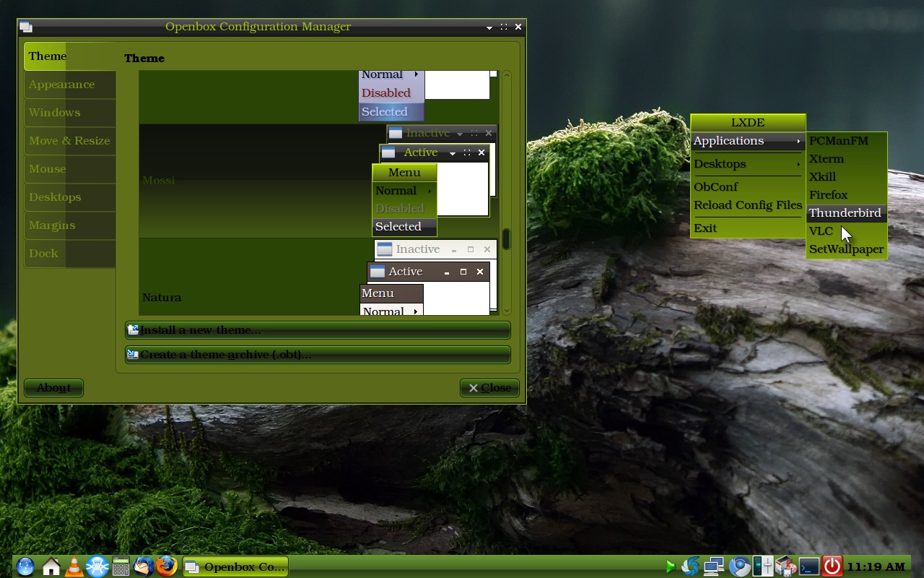Launch Firefox icon in taskbar
Image resolution: width=924 pixels, height=578 pixels.
click(x=167, y=566)
